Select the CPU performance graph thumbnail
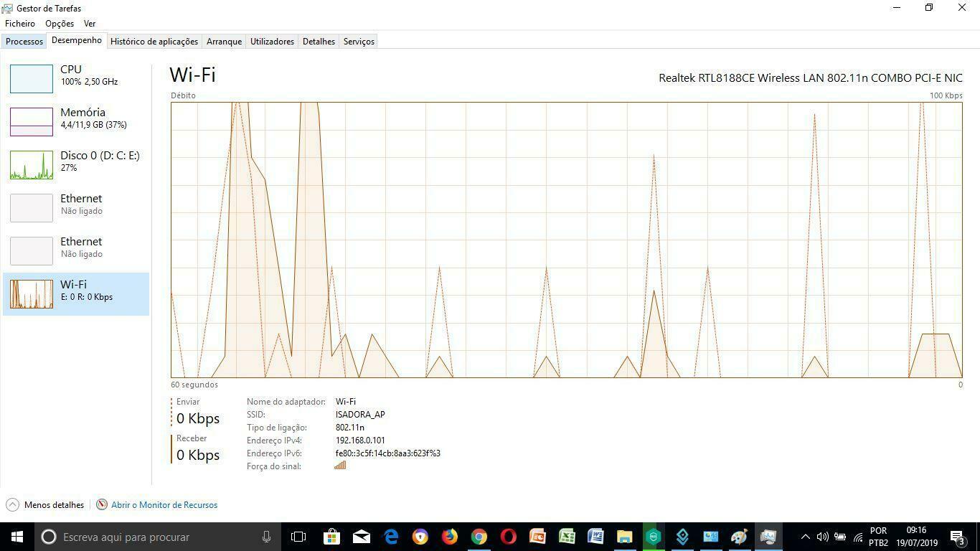 pos(32,79)
